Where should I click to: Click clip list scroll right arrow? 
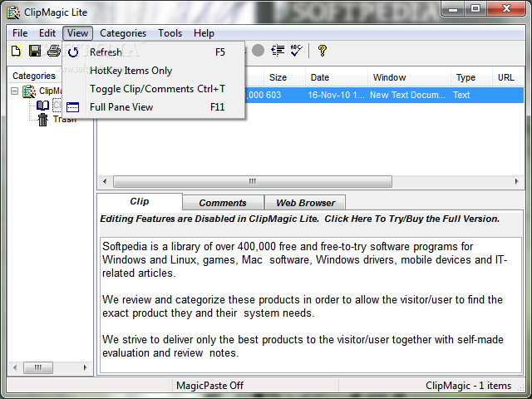tap(516, 181)
